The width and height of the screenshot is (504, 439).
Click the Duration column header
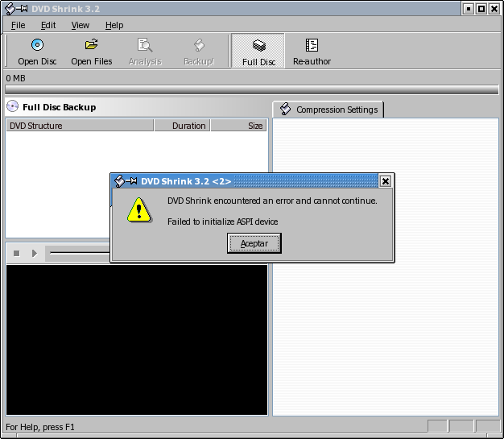(182, 126)
